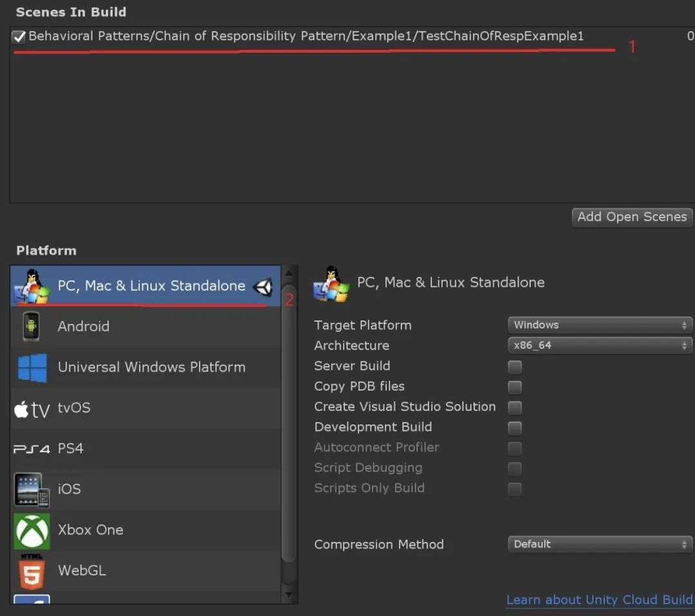Image resolution: width=695 pixels, height=616 pixels.
Task: Uncheck the TestChainOfRespExample1 scene checkbox
Action: click(x=19, y=37)
